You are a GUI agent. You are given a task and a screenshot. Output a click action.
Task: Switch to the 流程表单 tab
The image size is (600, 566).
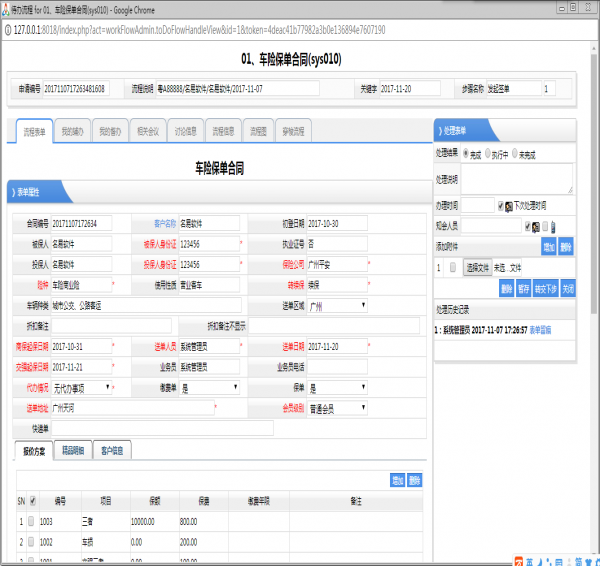point(34,131)
